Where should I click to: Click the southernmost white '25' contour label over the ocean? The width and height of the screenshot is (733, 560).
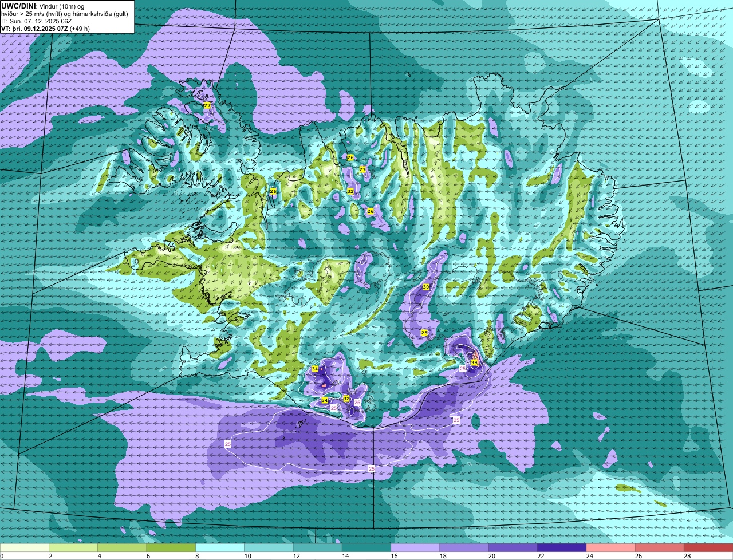[372, 468]
